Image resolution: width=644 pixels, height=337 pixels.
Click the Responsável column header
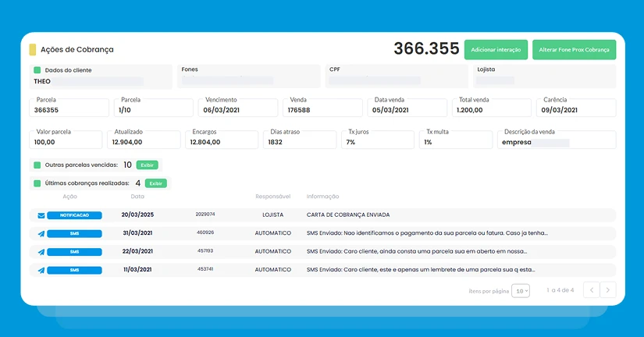click(x=272, y=197)
